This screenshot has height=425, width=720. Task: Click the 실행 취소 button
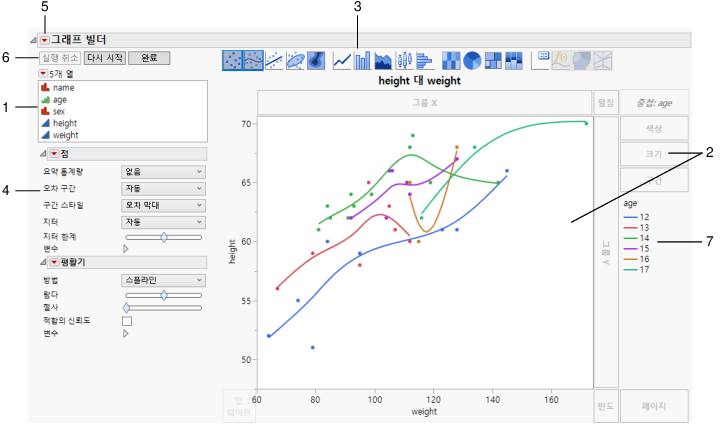[60, 58]
